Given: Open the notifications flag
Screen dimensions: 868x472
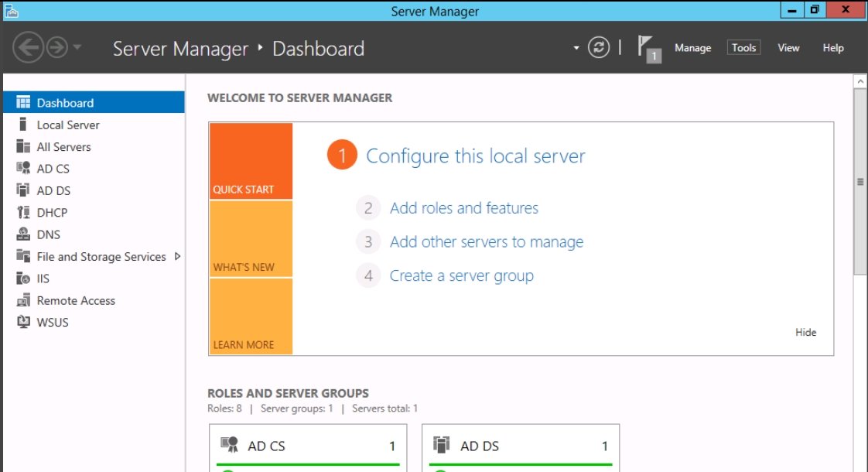Looking at the screenshot, I should pos(649,49).
